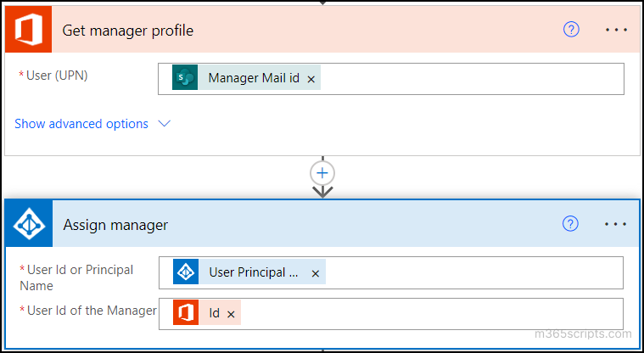644x353 pixels.
Task: Click the User (UPN) label
Action: pos(57,76)
